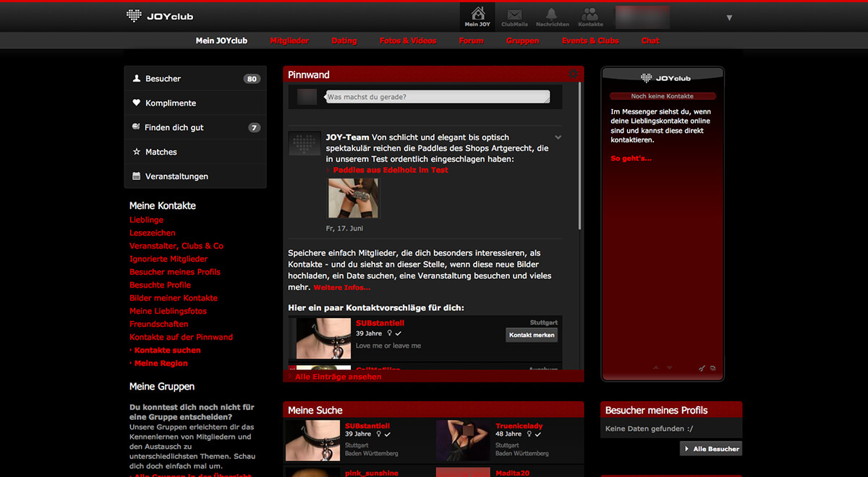Open SUBstantiell profile in Kontaktvorschläge
Viewport: 868px width, 477px height.
[x=380, y=323]
